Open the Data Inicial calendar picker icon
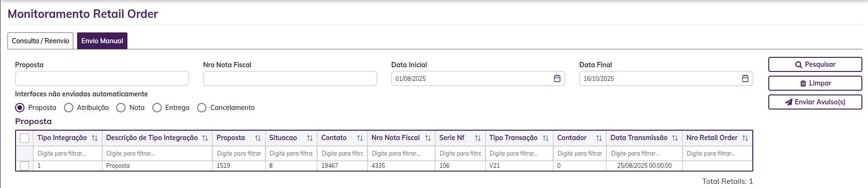 (557, 78)
